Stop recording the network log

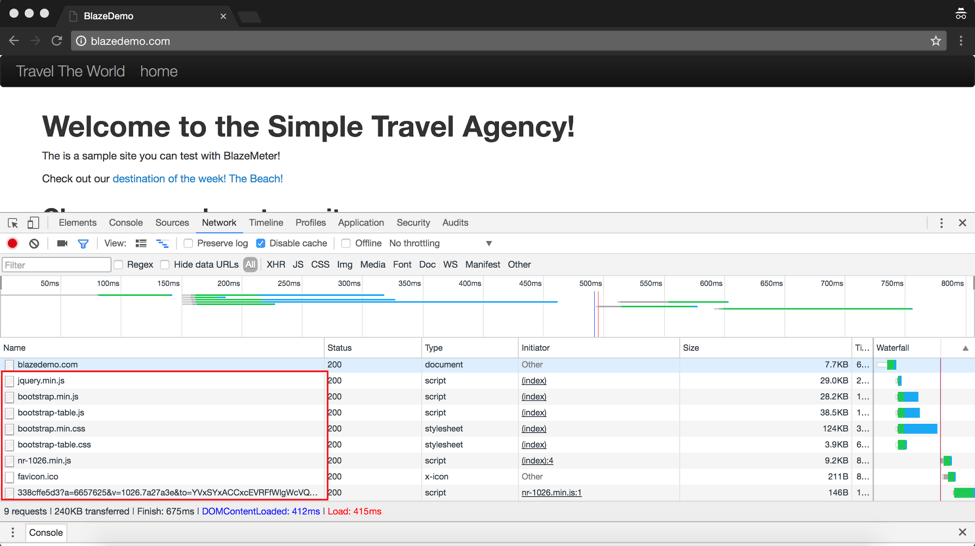click(x=12, y=243)
